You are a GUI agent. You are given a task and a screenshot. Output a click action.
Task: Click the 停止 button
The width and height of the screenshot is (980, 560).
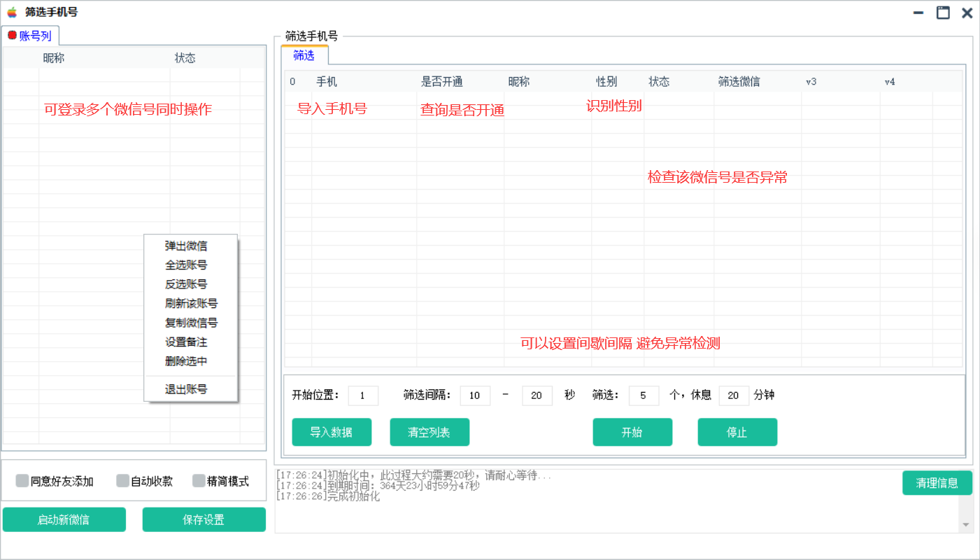tap(737, 432)
